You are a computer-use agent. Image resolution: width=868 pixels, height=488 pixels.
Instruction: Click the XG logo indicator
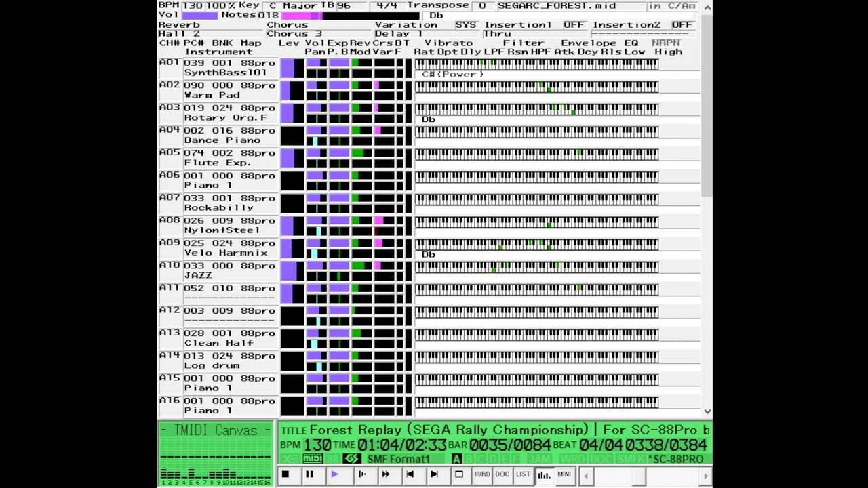290,459
